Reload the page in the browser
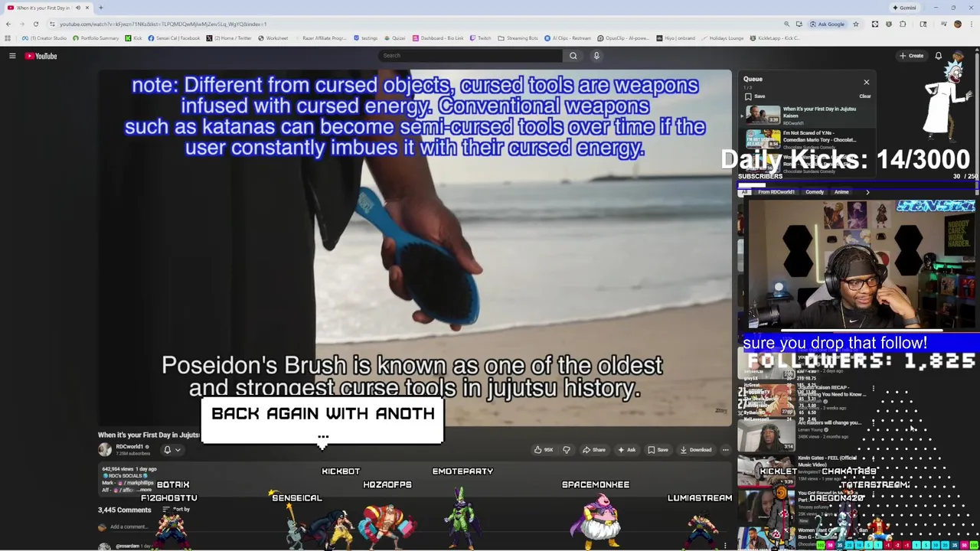Viewport: 980px width, 551px height. tap(35, 24)
